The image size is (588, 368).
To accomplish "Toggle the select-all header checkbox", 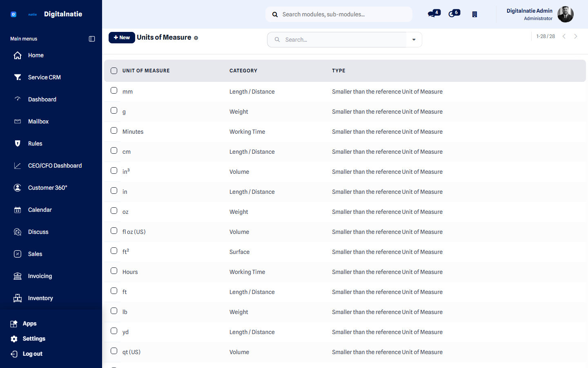I will pyautogui.click(x=114, y=71).
